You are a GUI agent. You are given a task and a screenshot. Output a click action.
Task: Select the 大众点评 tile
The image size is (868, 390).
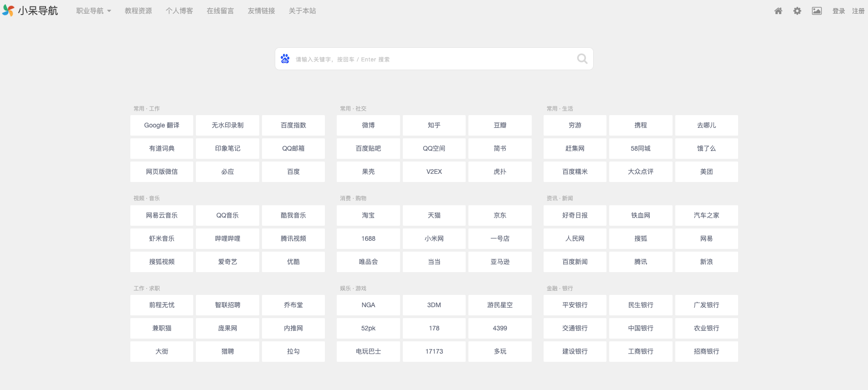point(641,172)
